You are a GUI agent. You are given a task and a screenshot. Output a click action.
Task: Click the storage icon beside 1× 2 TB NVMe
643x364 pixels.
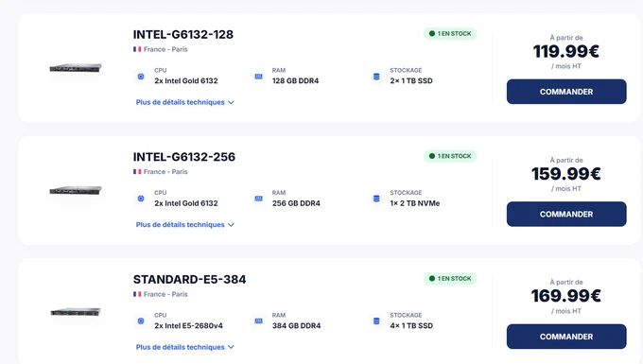376,199
